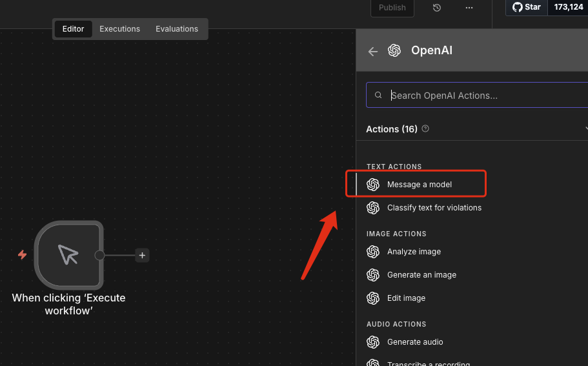
Task: Select the Edit image action
Action: pos(406,298)
